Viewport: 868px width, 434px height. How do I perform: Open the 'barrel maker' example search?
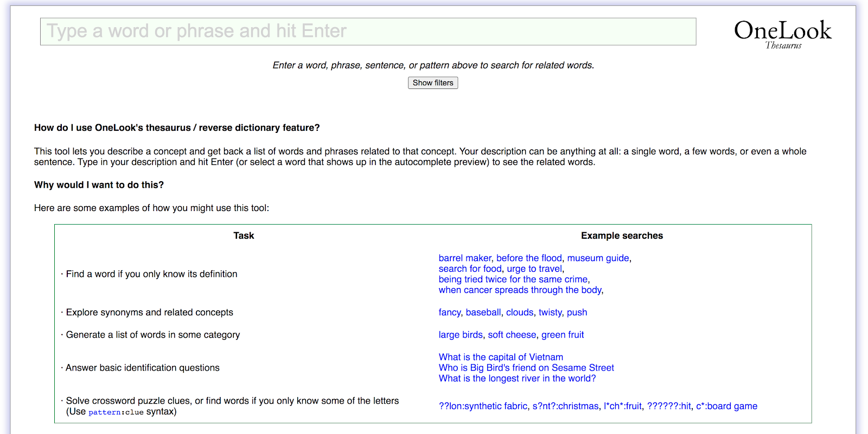[465, 258]
